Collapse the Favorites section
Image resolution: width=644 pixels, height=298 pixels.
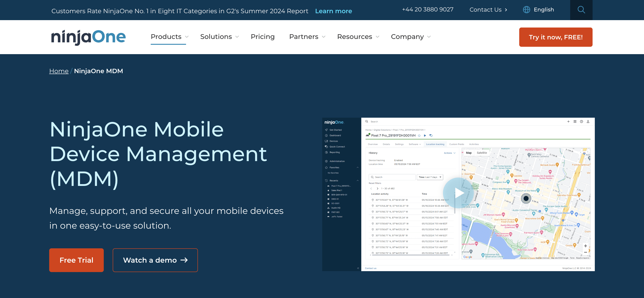(x=358, y=167)
